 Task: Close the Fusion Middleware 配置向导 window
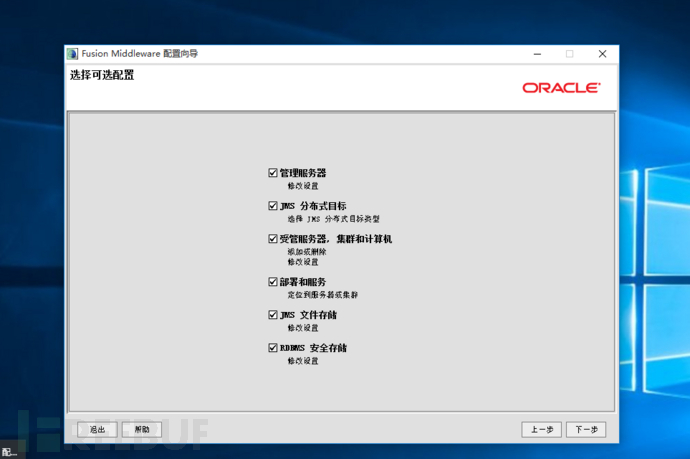(x=602, y=54)
